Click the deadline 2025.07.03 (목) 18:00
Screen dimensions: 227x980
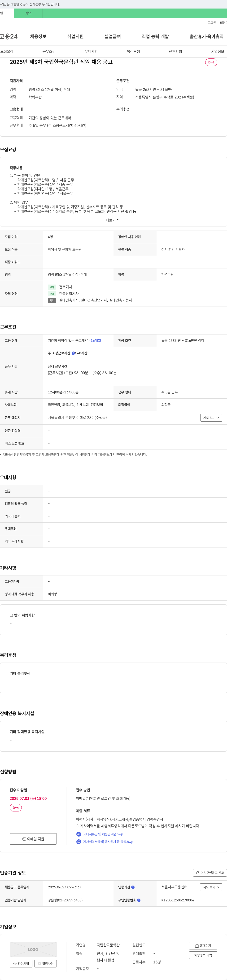(x=28, y=798)
